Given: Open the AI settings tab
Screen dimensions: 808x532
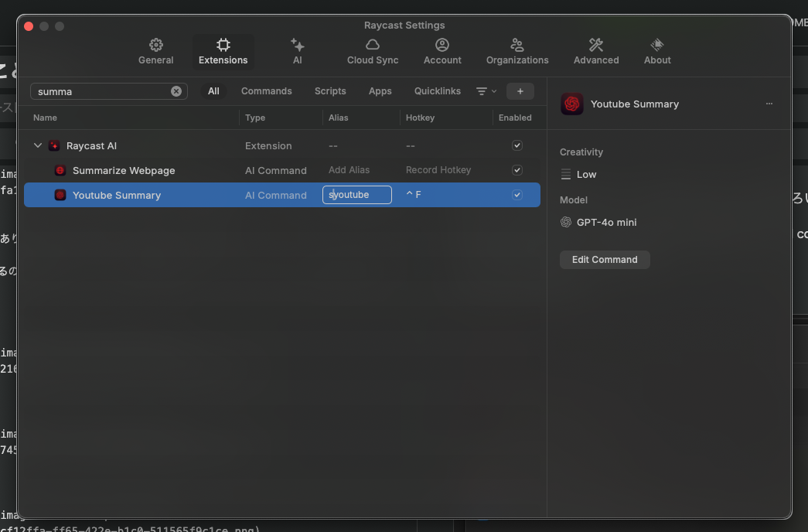Looking at the screenshot, I should (298, 52).
